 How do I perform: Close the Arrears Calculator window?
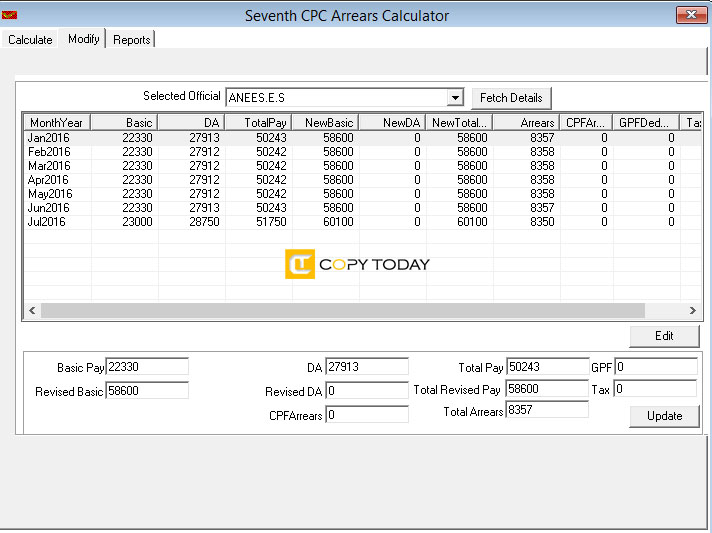(691, 15)
